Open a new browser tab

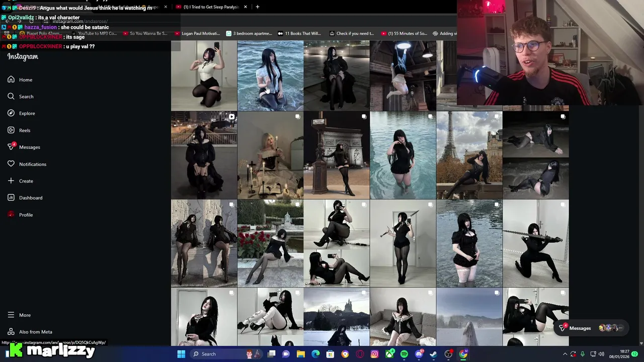pyautogui.click(x=258, y=7)
